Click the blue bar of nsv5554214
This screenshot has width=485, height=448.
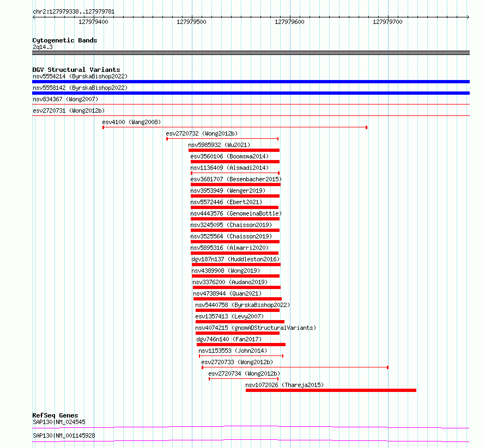(x=251, y=82)
